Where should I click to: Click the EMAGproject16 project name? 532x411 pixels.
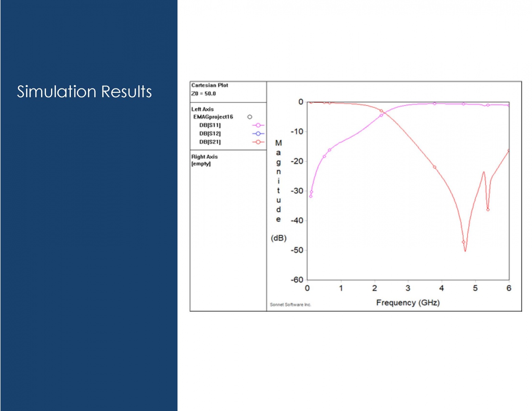[213, 117]
